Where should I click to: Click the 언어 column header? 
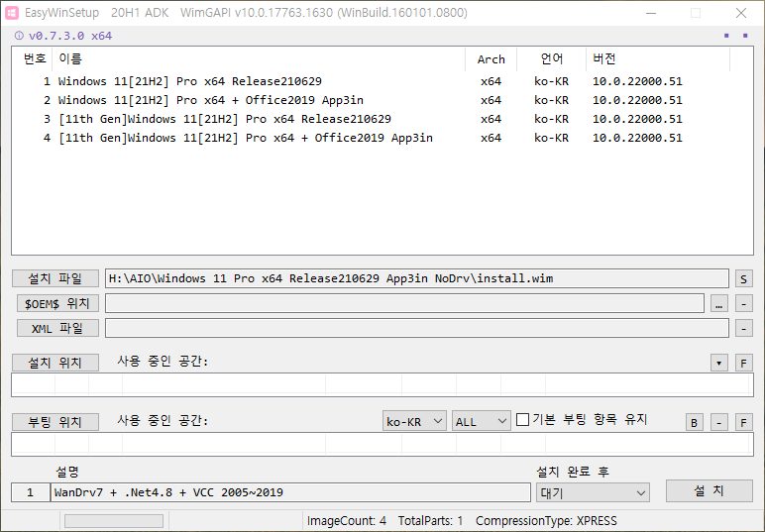tap(551, 59)
